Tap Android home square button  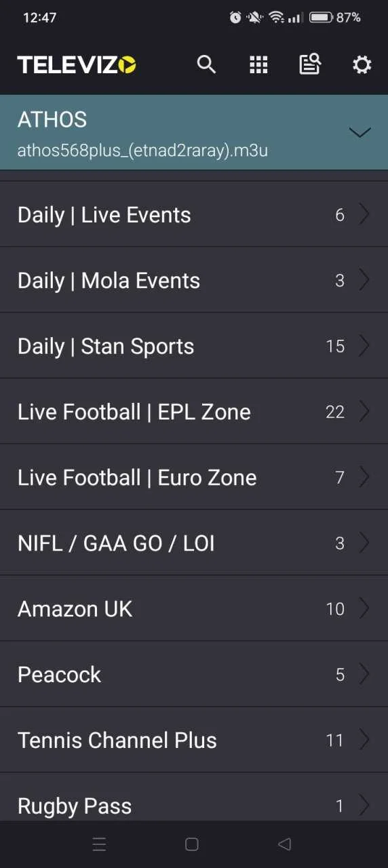coord(192,844)
